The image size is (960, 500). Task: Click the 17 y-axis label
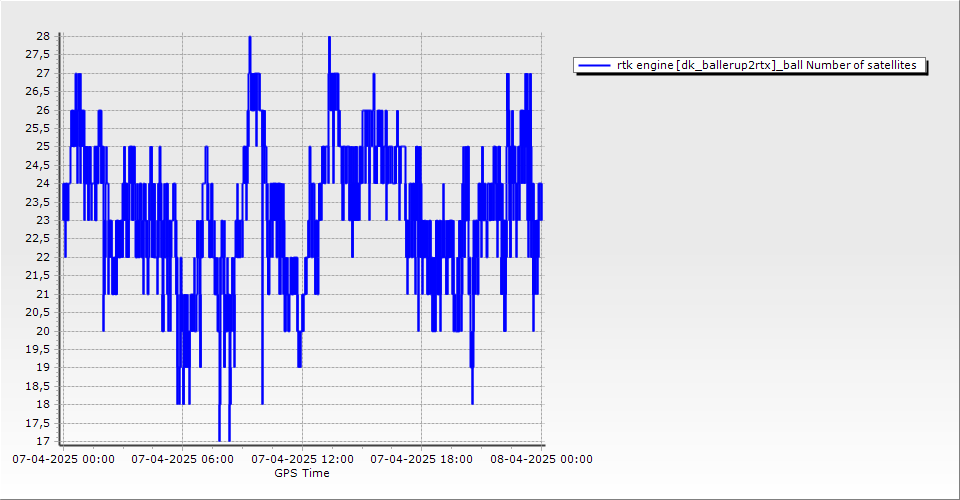(x=43, y=441)
